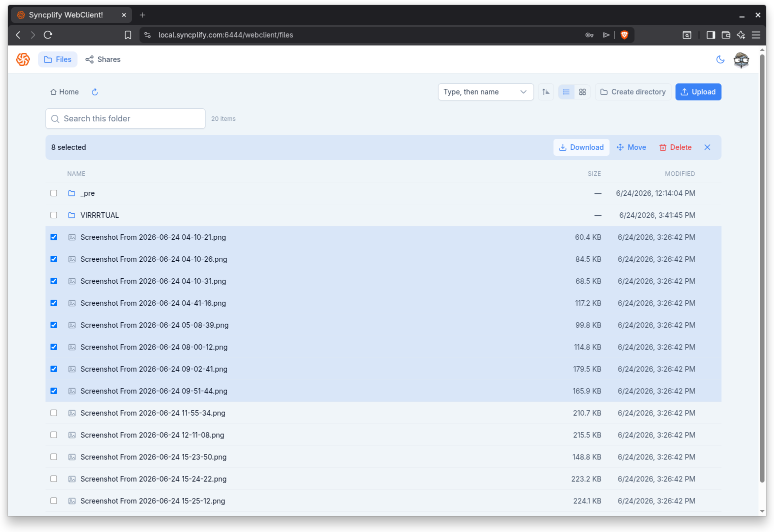The height and width of the screenshot is (532, 774).
Task: Click the NAME column header
Action: tap(76, 174)
